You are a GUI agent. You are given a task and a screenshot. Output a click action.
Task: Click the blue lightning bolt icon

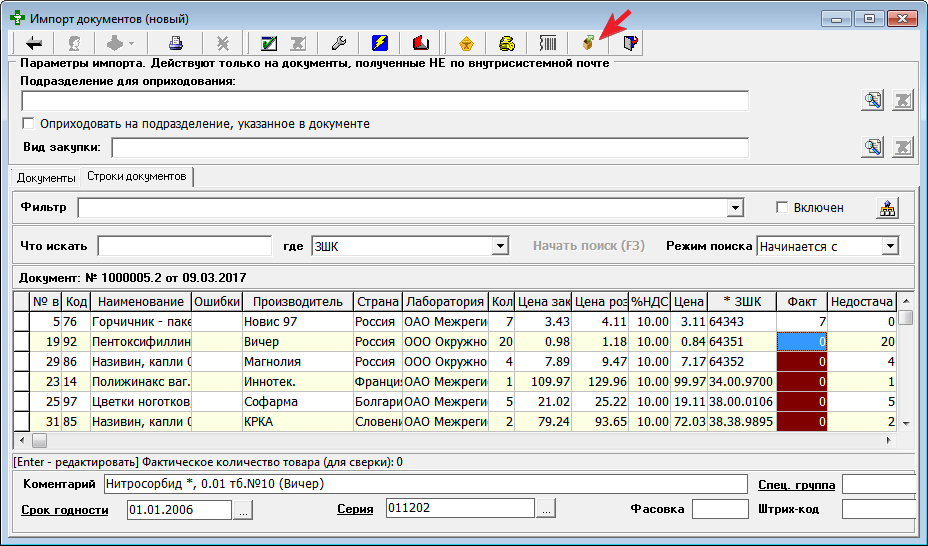click(x=380, y=43)
